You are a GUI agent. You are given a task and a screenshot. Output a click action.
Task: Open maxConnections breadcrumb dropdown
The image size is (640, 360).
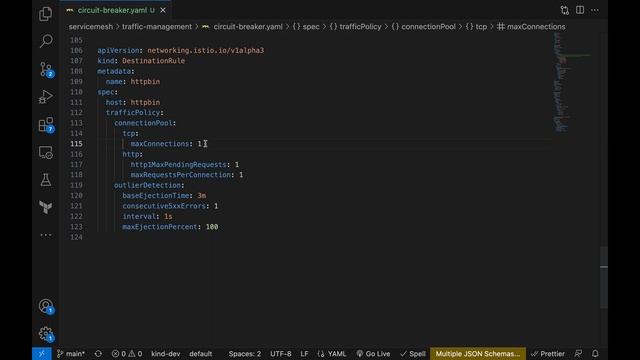pos(531,27)
